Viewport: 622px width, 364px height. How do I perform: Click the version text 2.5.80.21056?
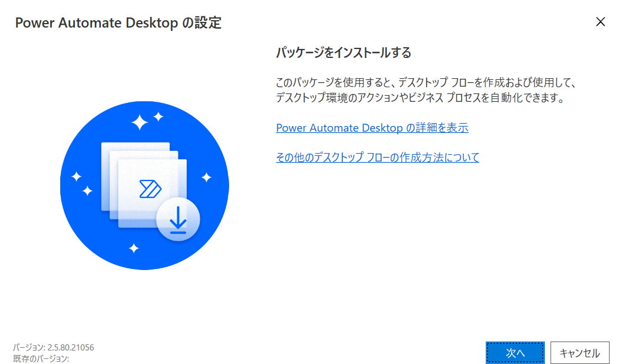coord(70,347)
